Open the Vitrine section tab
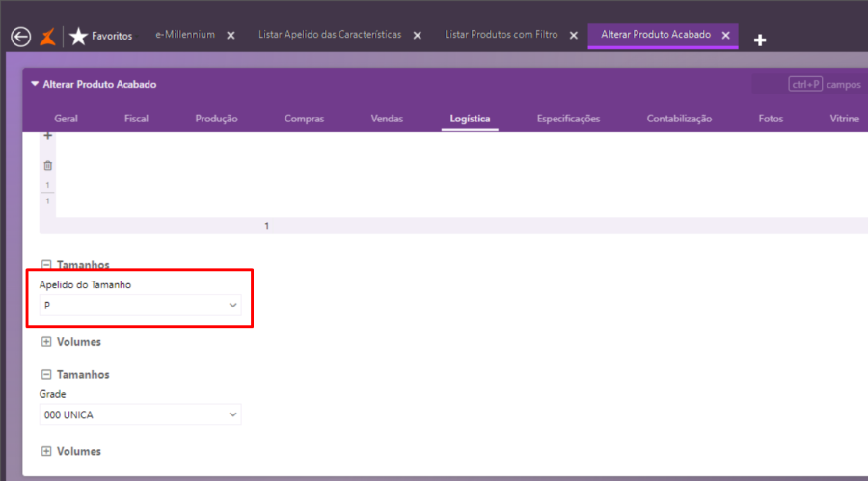 click(x=844, y=119)
